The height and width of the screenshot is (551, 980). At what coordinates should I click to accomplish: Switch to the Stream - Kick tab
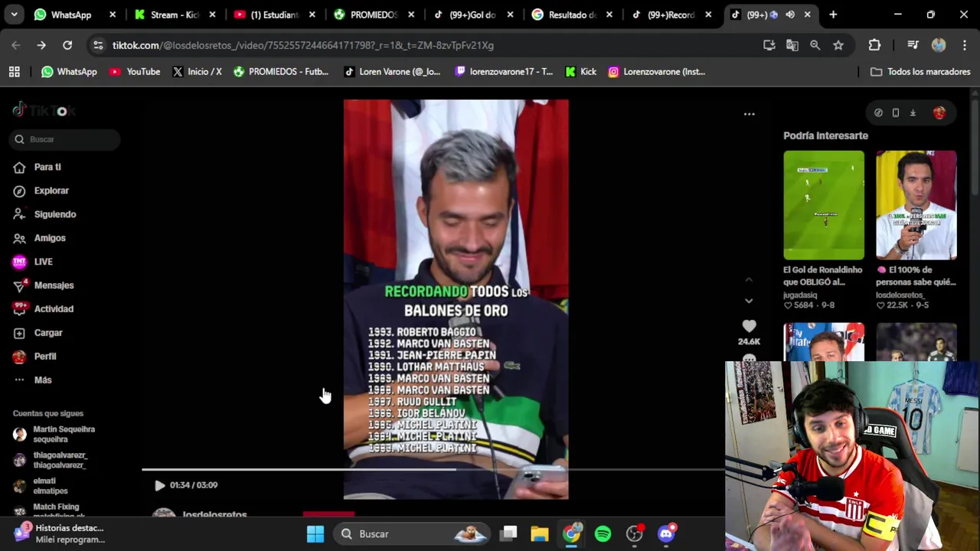pyautogui.click(x=175, y=15)
